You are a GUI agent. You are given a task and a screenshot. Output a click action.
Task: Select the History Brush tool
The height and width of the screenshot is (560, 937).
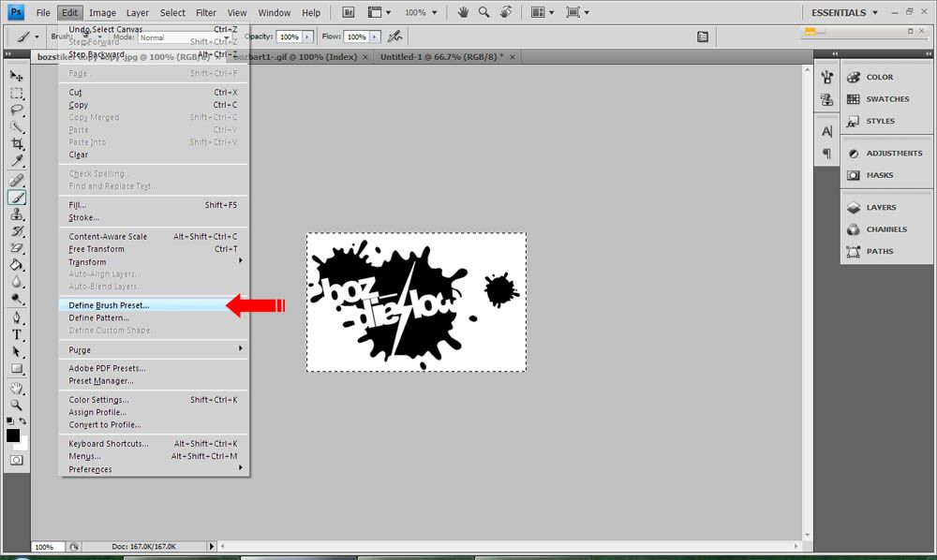tap(16, 231)
